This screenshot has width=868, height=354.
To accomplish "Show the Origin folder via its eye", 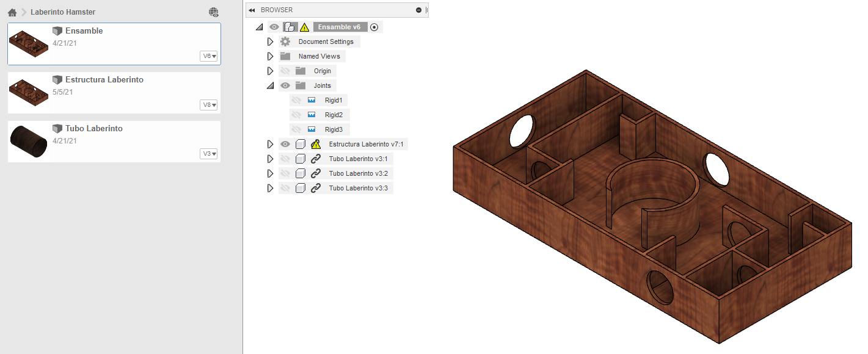I will pos(285,71).
